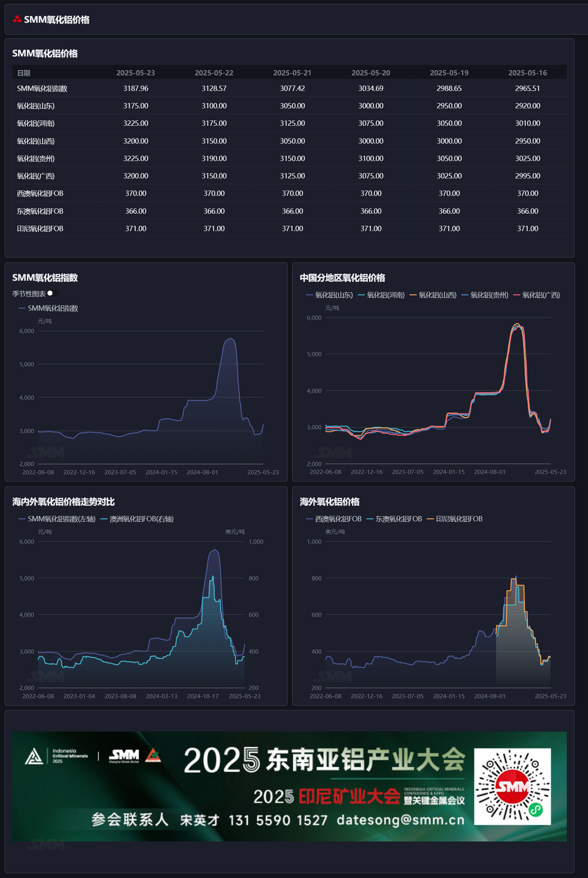The width and height of the screenshot is (588, 878).
Task: Select the 2025-05-19 table column header
Action: click(x=449, y=73)
